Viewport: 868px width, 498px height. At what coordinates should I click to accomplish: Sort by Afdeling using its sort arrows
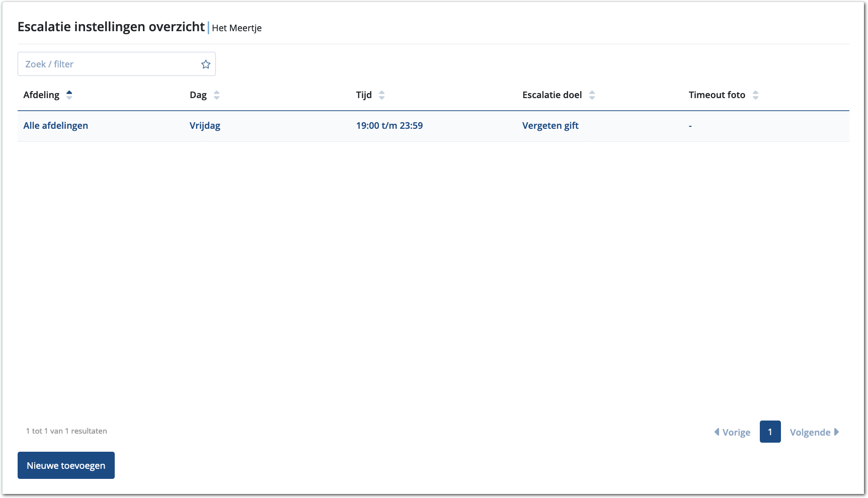69,95
